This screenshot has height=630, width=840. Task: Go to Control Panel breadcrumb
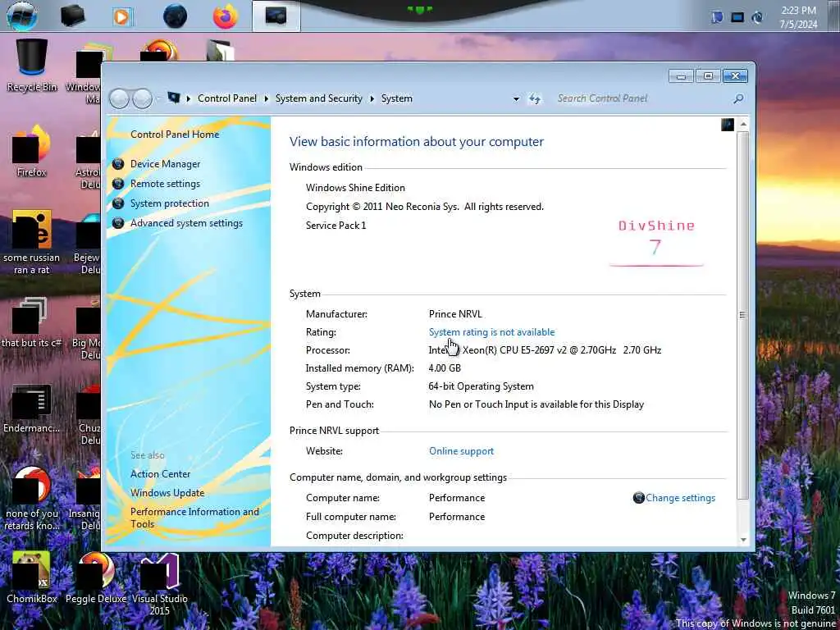click(x=227, y=98)
